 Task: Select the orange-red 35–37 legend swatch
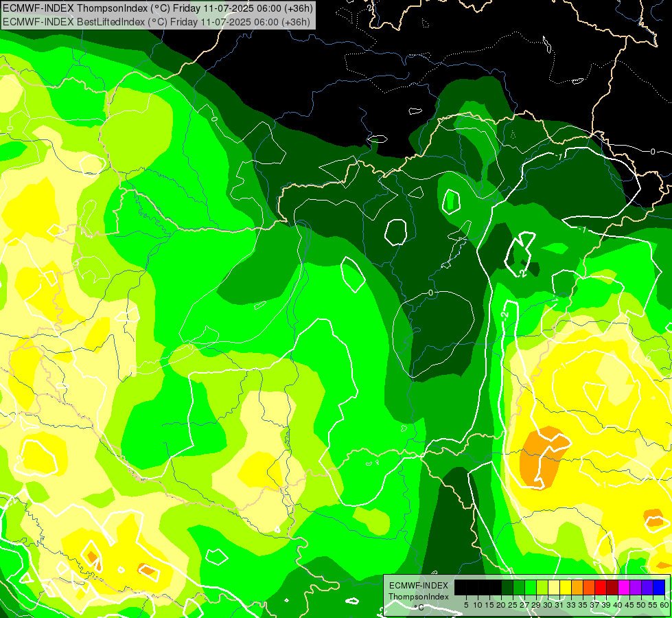(589, 587)
